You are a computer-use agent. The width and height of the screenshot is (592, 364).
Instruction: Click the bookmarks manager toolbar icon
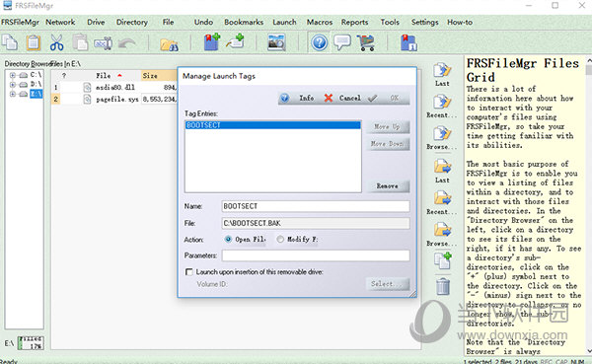[408, 42]
